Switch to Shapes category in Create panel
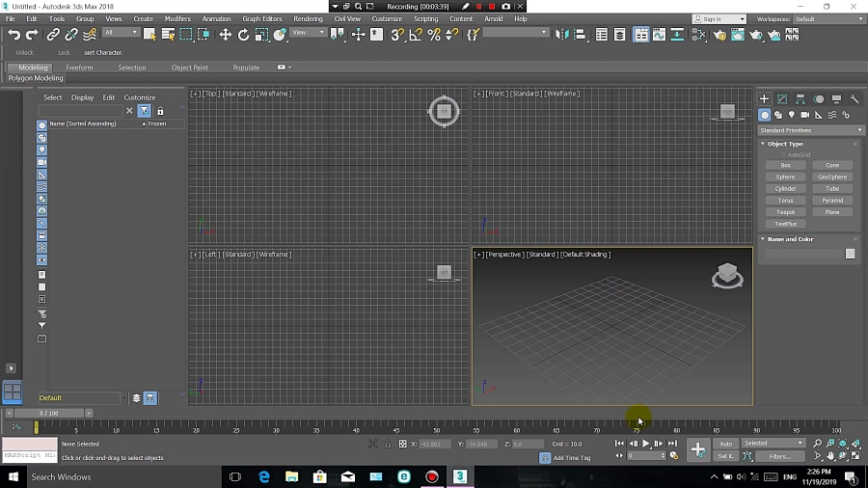The width and height of the screenshot is (868, 488). pos(778,115)
